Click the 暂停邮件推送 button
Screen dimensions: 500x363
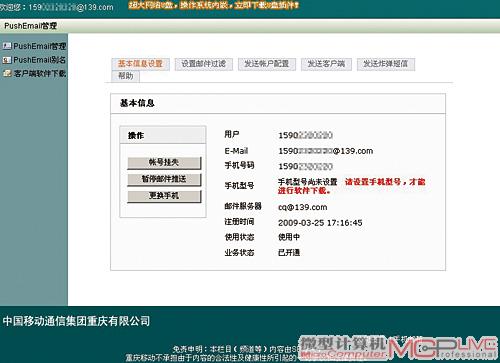tap(164, 179)
